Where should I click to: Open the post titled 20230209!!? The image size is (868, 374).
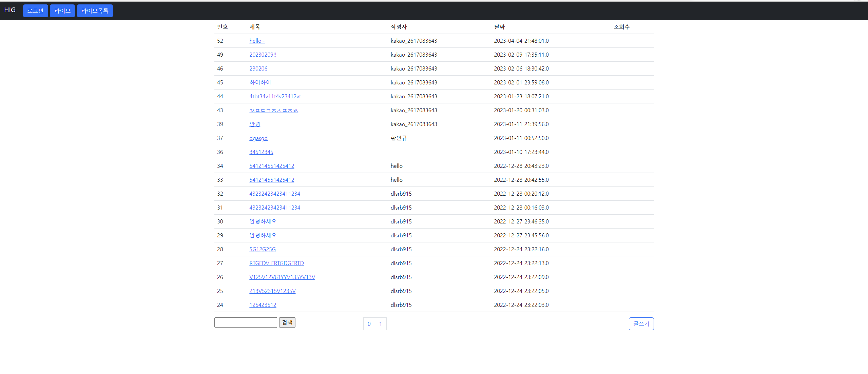(x=263, y=55)
